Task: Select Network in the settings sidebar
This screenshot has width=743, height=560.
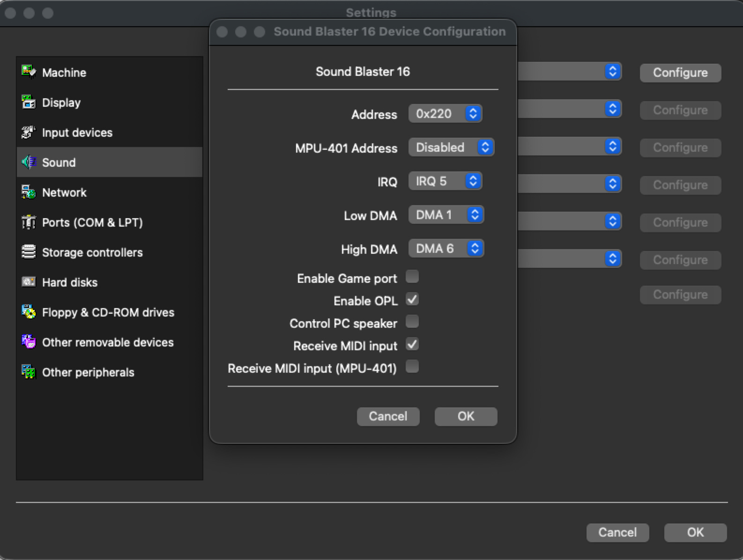Action: click(x=110, y=192)
